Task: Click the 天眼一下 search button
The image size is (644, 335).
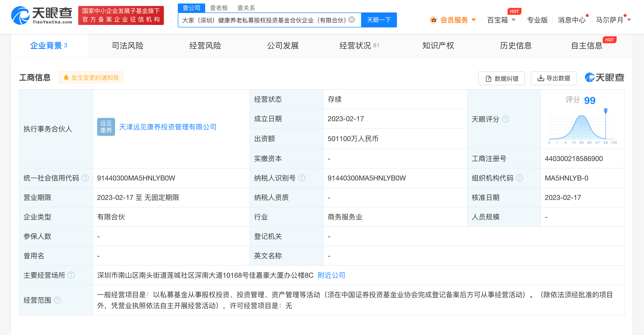Action: [379, 20]
